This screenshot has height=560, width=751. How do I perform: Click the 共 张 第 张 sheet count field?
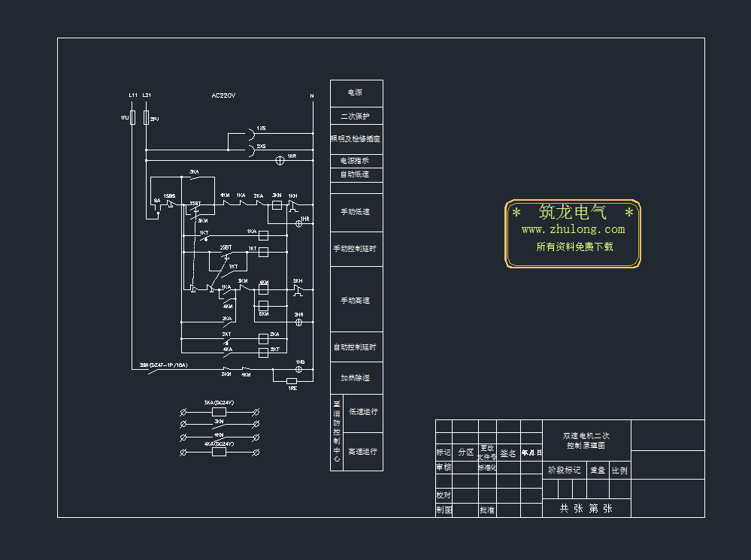(x=586, y=509)
